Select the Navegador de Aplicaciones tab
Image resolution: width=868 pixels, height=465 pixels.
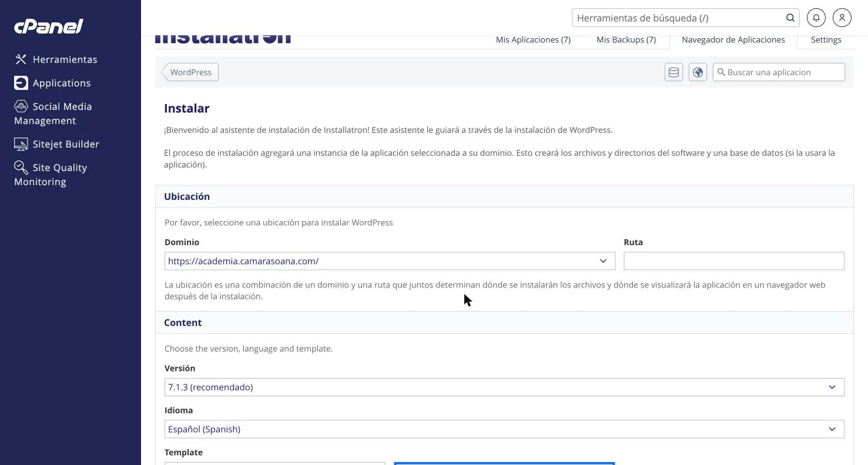(733, 40)
